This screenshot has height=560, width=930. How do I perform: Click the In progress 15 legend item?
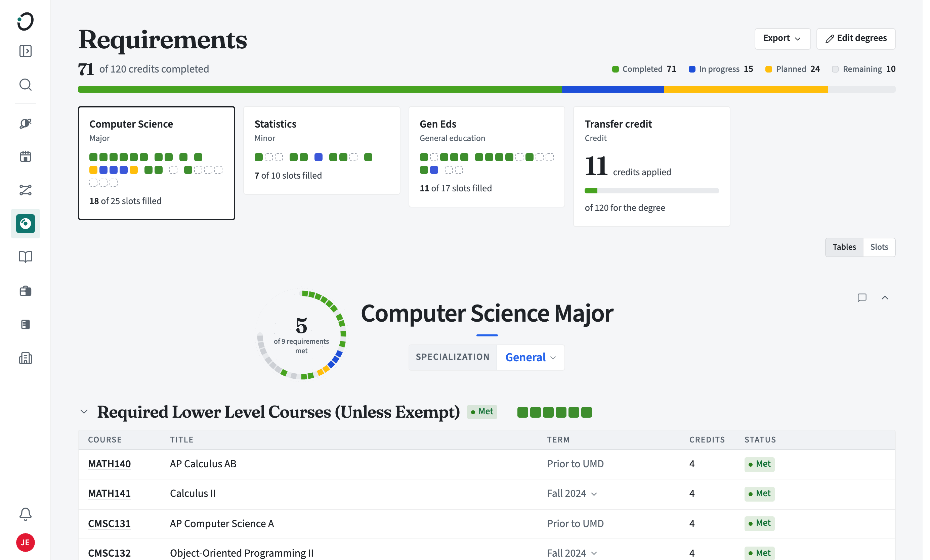pos(721,69)
